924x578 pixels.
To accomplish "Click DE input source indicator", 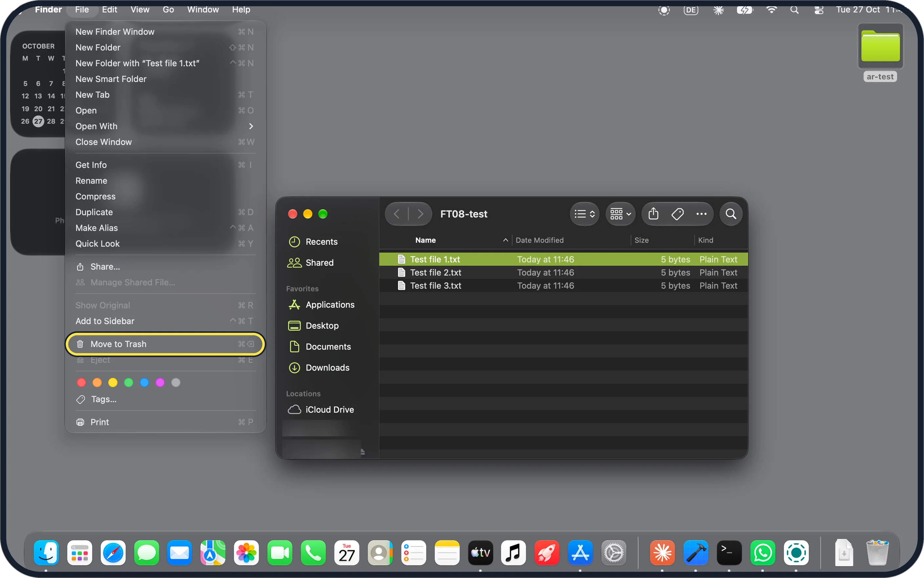I will (691, 10).
